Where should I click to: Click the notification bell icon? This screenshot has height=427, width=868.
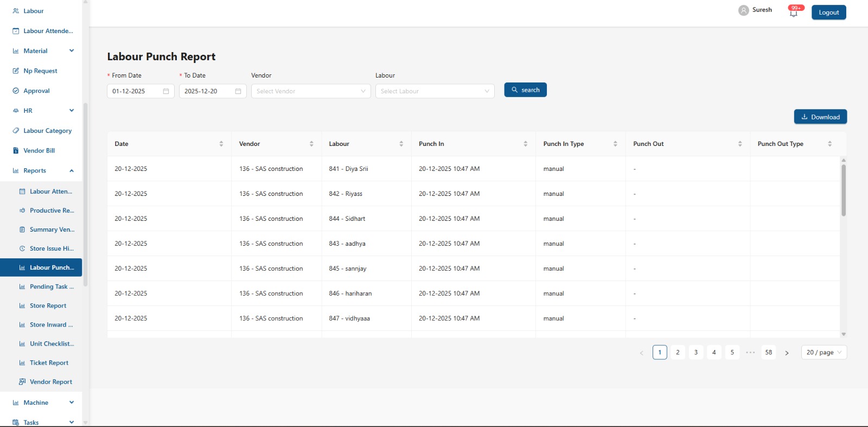point(794,13)
